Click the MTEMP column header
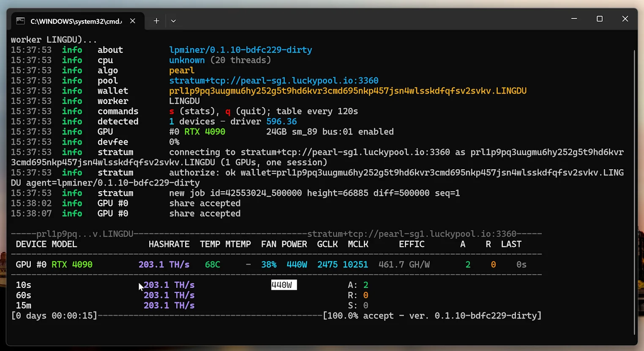 pyautogui.click(x=238, y=244)
